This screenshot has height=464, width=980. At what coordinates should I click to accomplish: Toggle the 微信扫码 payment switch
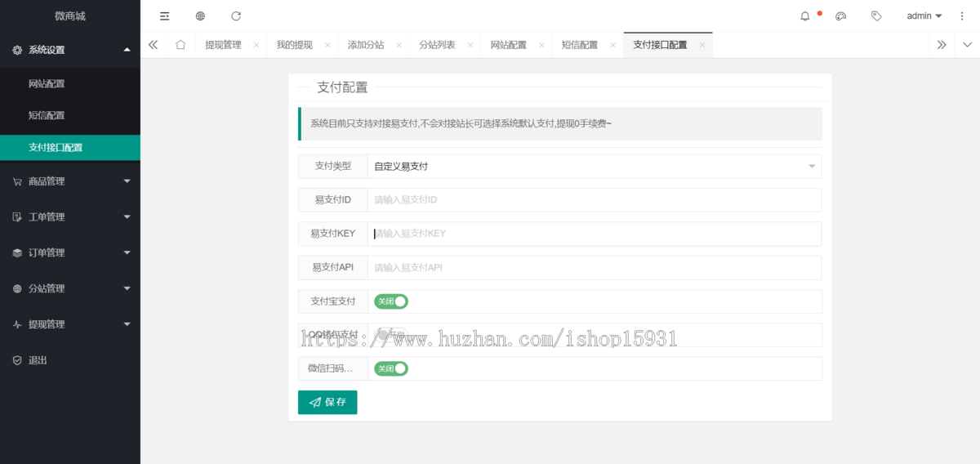[x=391, y=368]
